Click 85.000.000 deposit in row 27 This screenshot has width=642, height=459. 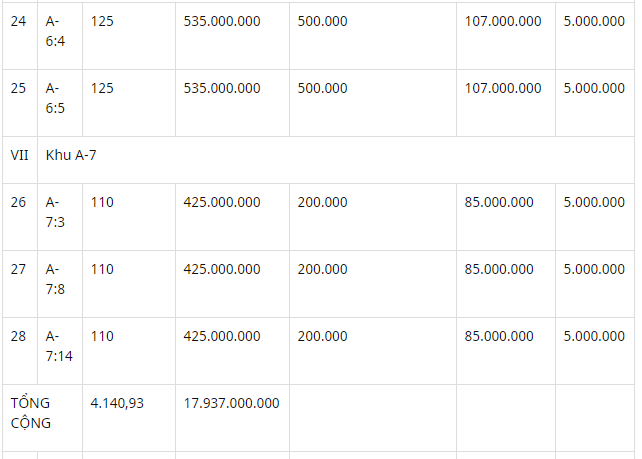pos(499,269)
